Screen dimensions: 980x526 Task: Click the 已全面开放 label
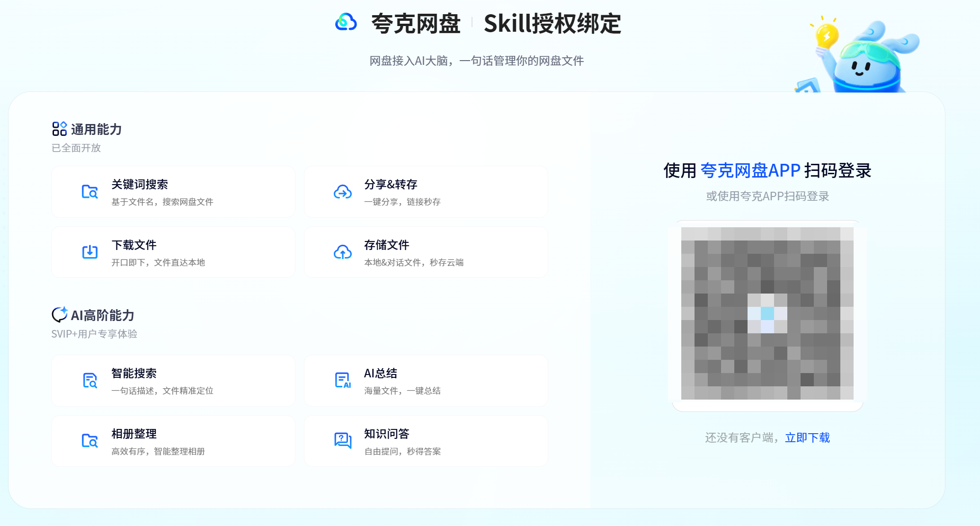pos(76,148)
